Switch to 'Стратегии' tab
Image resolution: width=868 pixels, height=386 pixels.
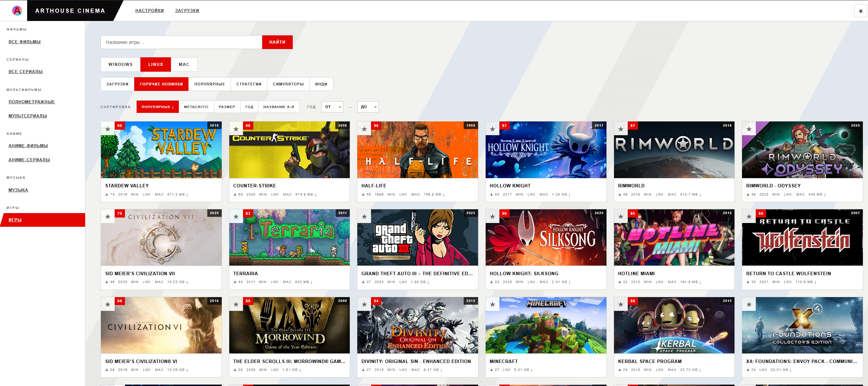pos(249,84)
